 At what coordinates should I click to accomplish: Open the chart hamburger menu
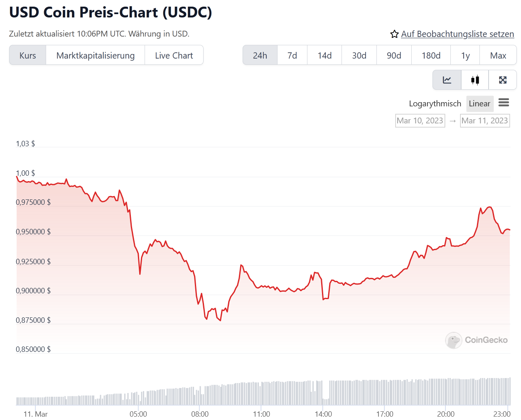click(x=504, y=103)
